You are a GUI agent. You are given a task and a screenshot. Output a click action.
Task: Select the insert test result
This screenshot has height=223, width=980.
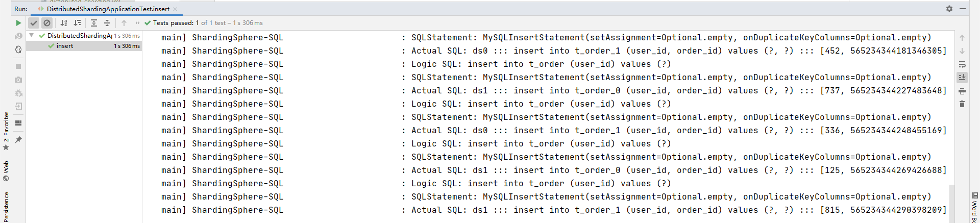click(x=65, y=46)
